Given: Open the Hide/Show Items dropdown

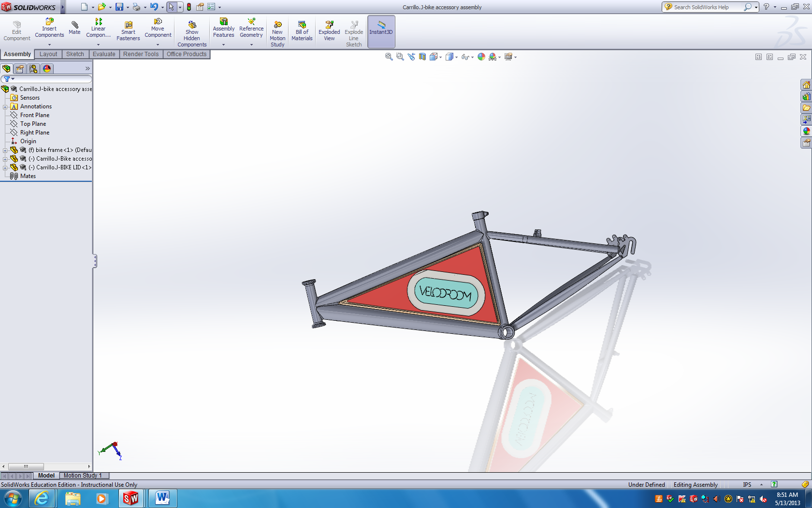Looking at the screenshot, I should 472,57.
